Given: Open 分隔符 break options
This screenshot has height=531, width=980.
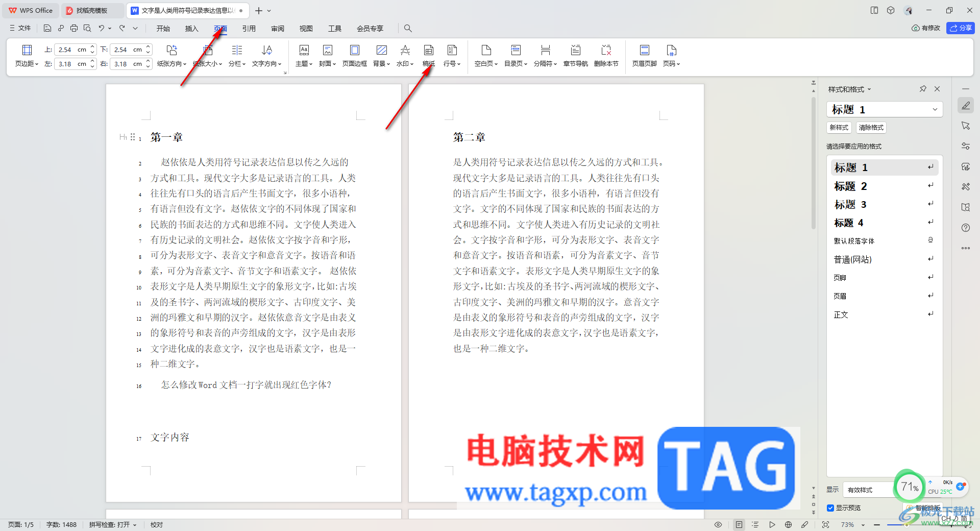Looking at the screenshot, I should [545, 56].
